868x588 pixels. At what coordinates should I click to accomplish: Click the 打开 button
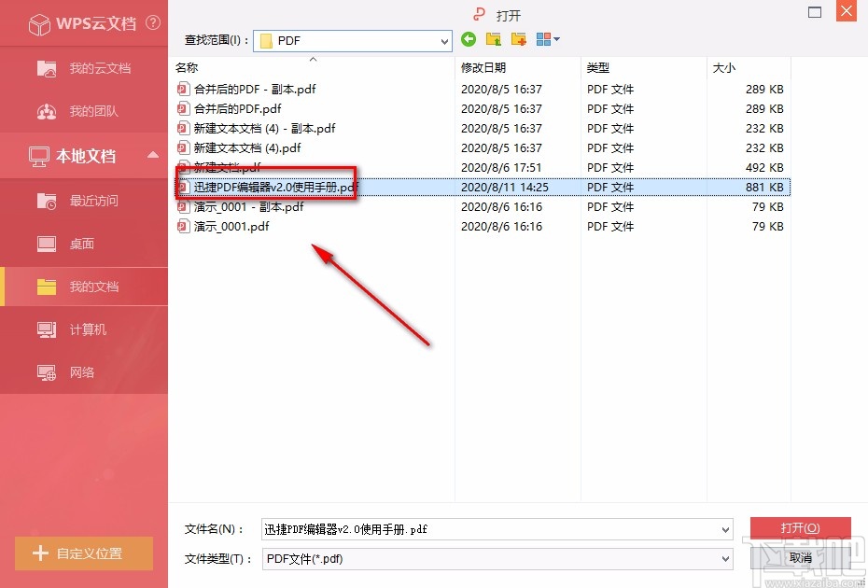click(800, 527)
